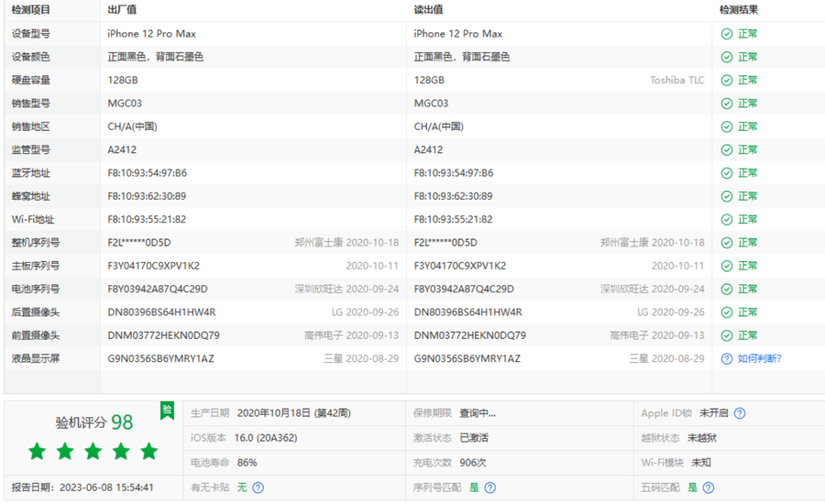825x504 pixels.
Task: Click 三星 2020-08-29 note in 读出值 column
Action: click(666, 359)
